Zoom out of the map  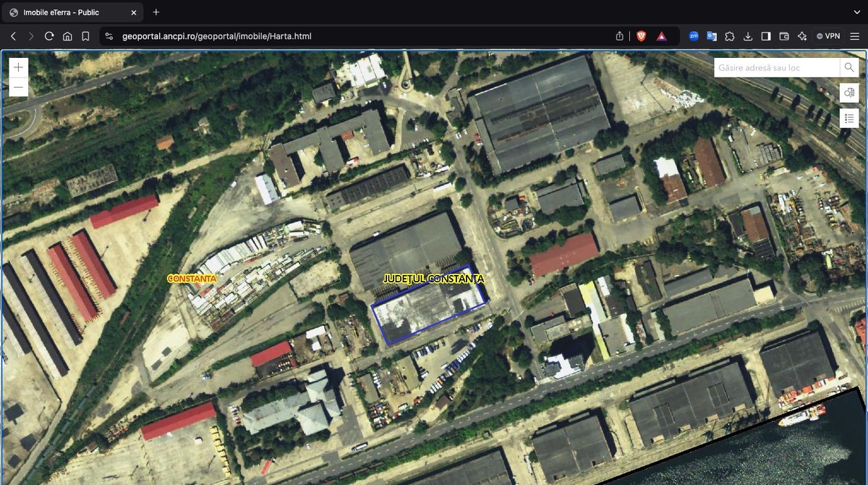tap(18, 87)
